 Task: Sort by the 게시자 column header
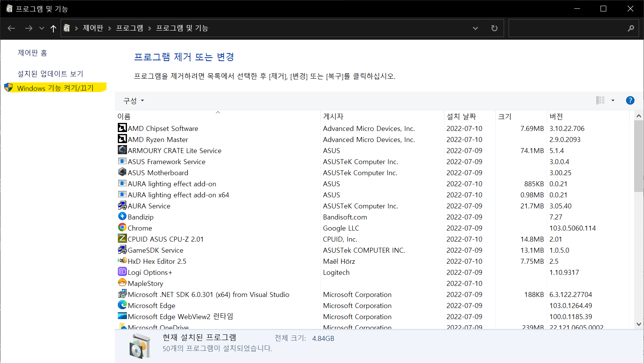click(x=382, y=116)
